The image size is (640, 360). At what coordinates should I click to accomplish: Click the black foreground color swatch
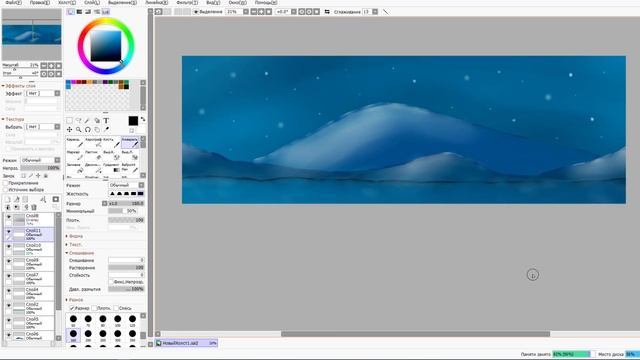[x=133, y=121]
